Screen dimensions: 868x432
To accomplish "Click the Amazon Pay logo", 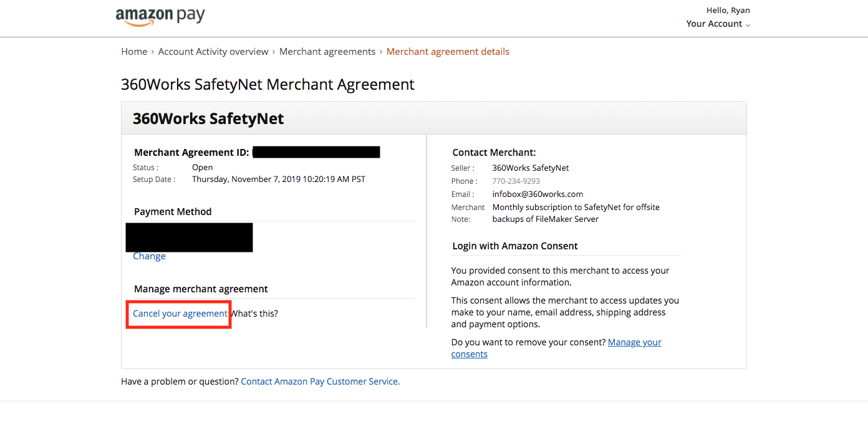I will (160, 17).
